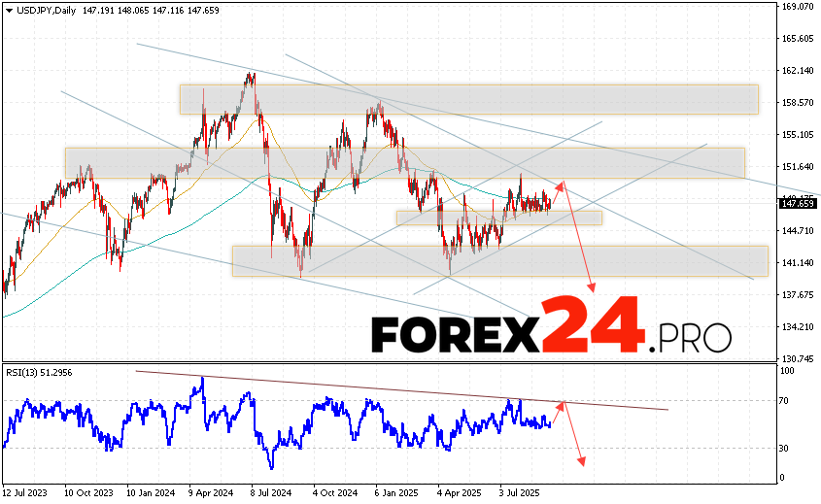Viewport: 821px width, 504px height.
Task: Click the 12 Jul 2023 date label
Action: [x=26, y=492]
